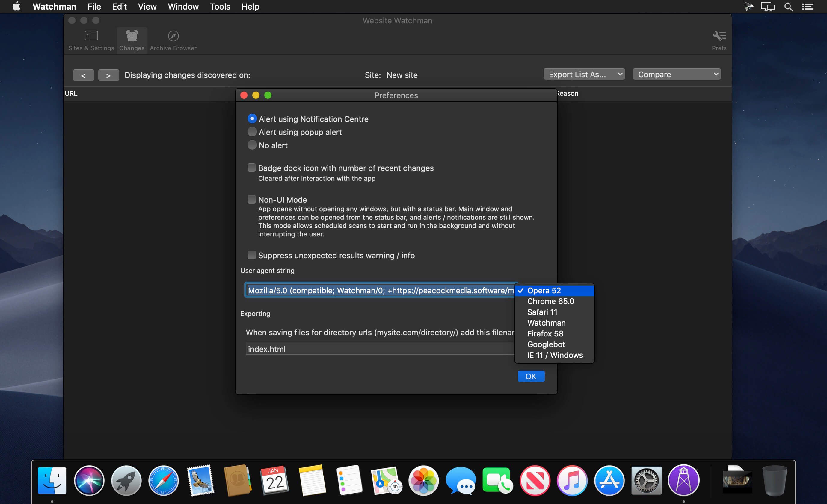Open the Archive Browser compass icon
This screenshot has width=827, height=504.
point(173,36)
